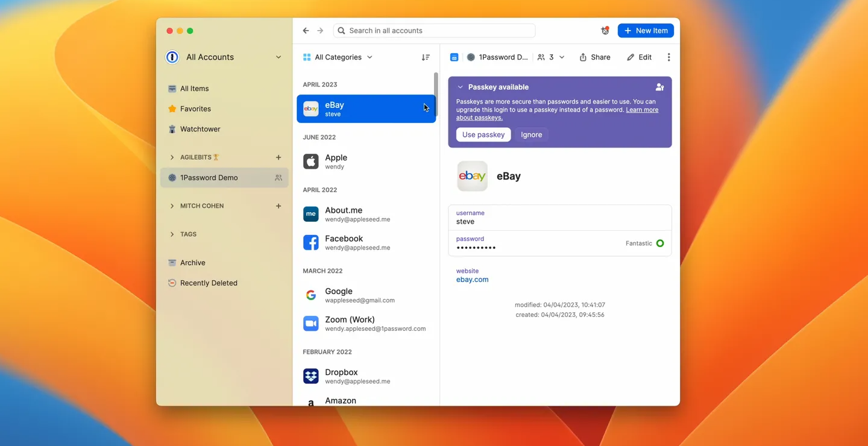Go forward with the right arrow

(x=320, y=31)
